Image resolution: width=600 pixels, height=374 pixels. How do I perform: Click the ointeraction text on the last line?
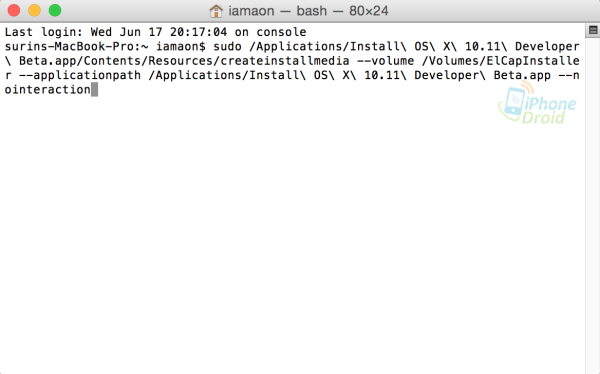tap(47, 90)
